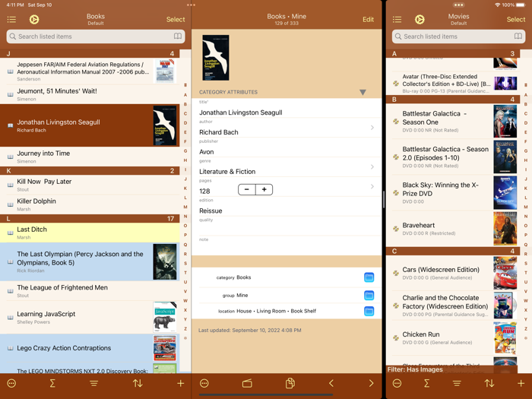
Task: Open genre Literature & Fiction chevron
Action: coord(372,167)
